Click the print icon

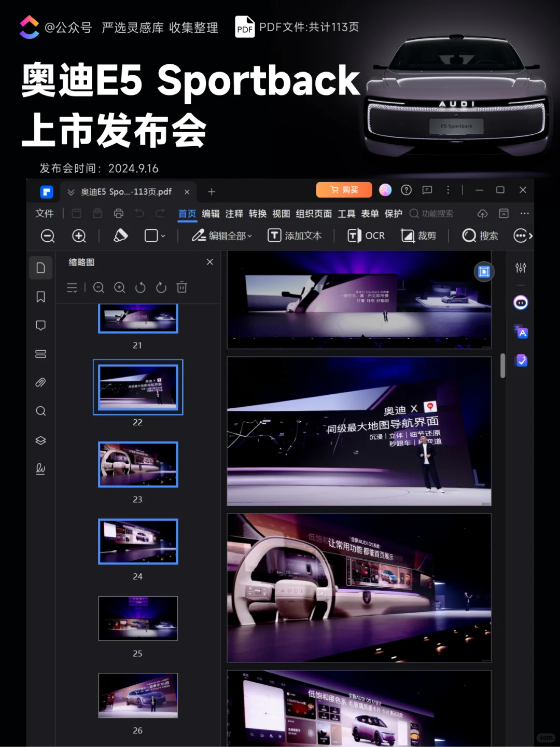pyautogui.click(x=119, y=213)
